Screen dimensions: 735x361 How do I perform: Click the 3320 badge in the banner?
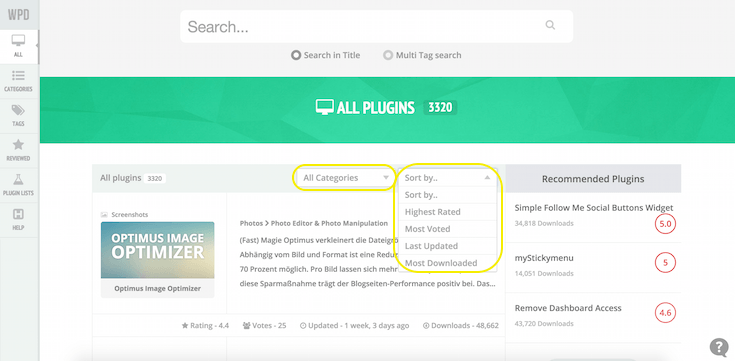point(440,107)
